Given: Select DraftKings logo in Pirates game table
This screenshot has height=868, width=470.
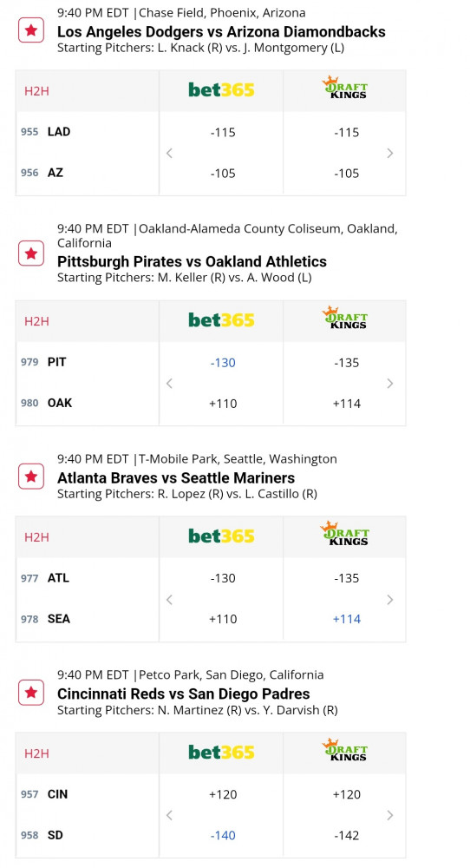Looking at the screenshot, I should 345,318.
